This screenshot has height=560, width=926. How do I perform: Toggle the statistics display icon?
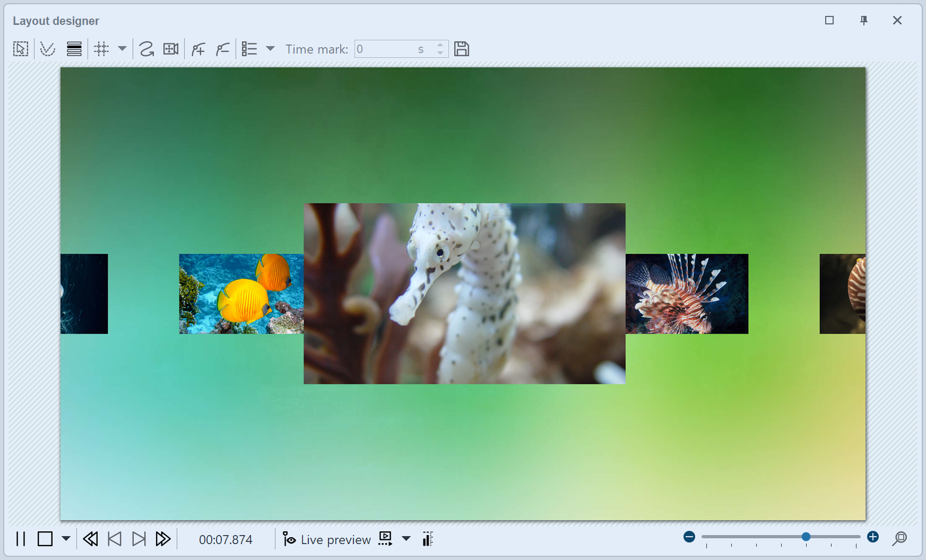427,539
